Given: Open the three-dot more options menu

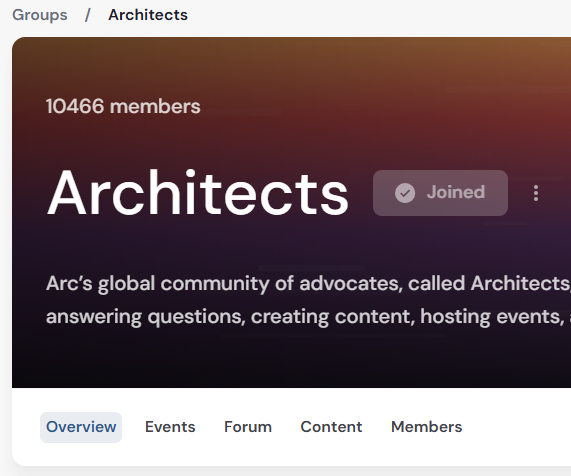Looking at the screenshot, I should (536, 193).
